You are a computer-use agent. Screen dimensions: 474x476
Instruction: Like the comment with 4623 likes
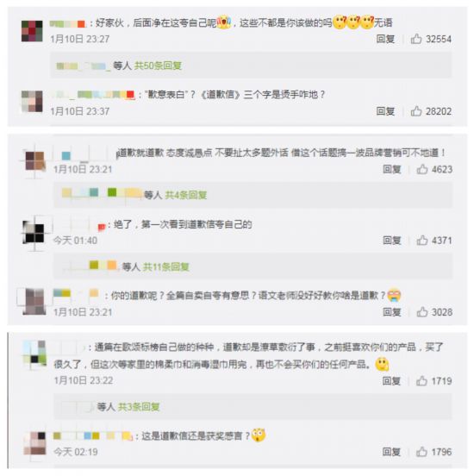coord(422,169)
